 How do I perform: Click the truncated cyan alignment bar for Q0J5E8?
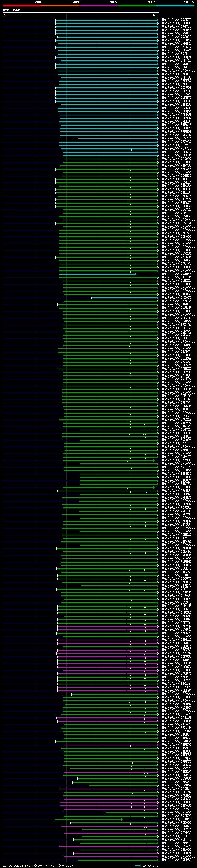click(98, 274)
